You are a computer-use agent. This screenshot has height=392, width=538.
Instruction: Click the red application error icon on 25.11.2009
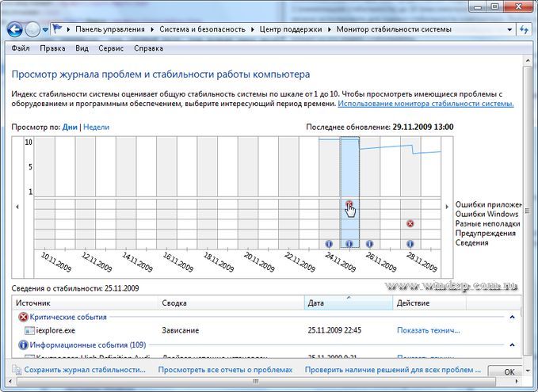[x=349, y=204]
